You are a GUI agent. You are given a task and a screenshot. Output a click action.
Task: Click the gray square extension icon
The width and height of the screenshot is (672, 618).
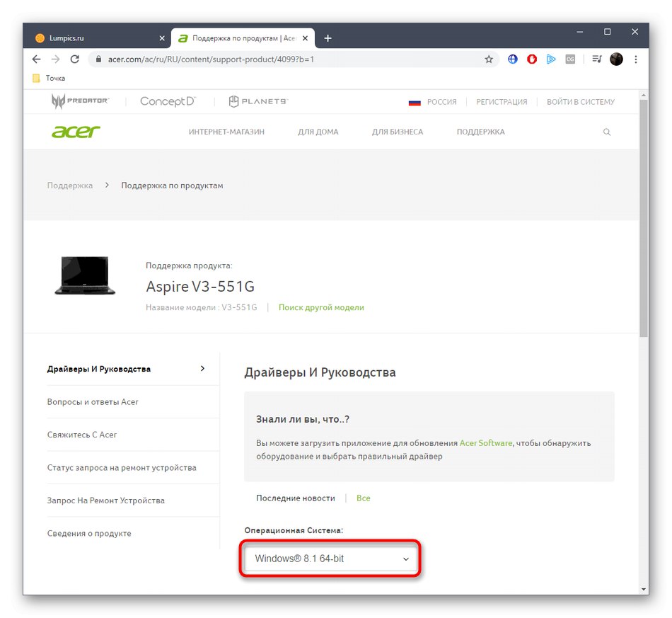[570, 59]
